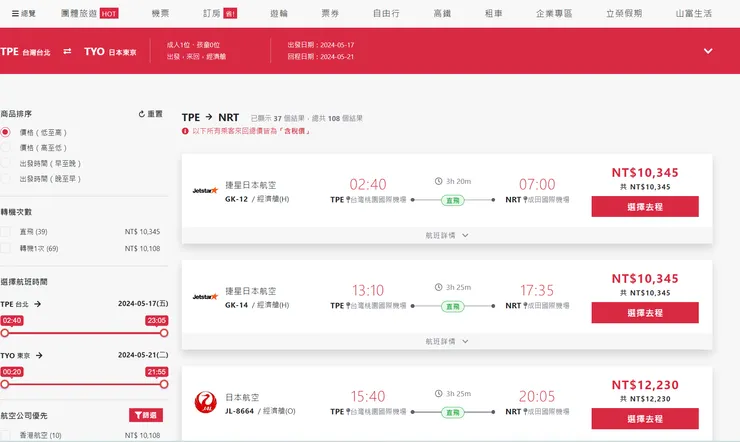The image size is (740, 442).
Task: Open the 總覽 hamburger menu
Action: click(23, 13)
